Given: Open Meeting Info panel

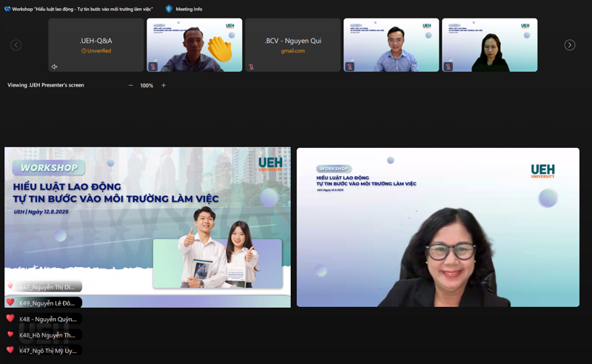Looking at the screenshot, I should 188,9.
